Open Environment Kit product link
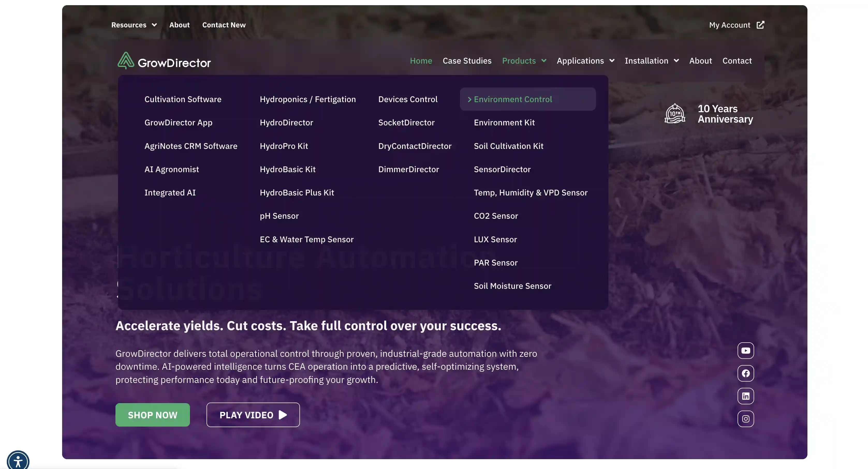The height and width of the screenshot is (469, 868). (504, 122)
